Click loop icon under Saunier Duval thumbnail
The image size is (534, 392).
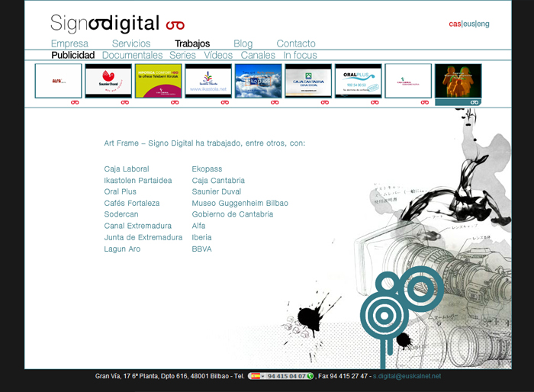click(125, 102)
